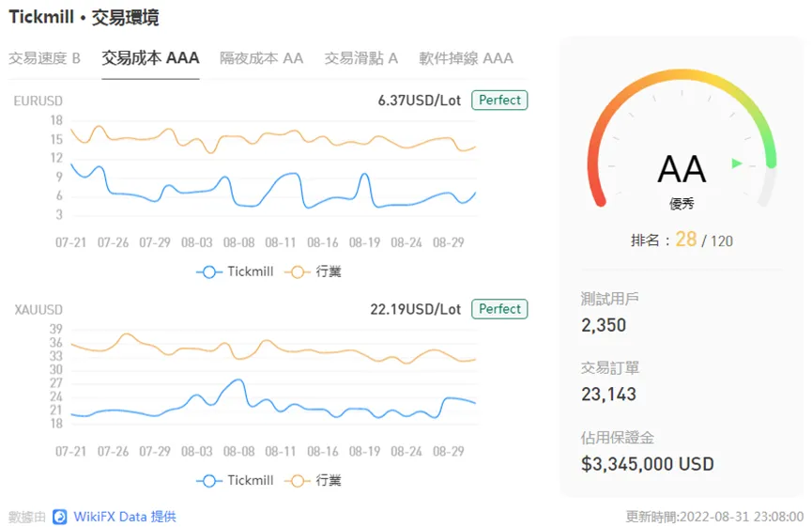Switch to 軟件掉線 AAA tab
The height and width of the screenshot is (527, 812).
coord(466,58)
